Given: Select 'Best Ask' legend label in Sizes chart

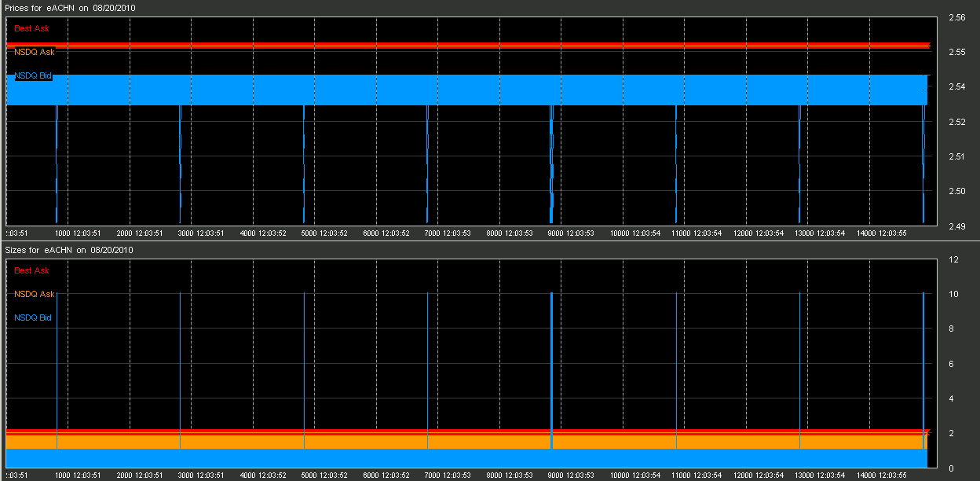Looking at the screenshot, I should pos(31,270).
